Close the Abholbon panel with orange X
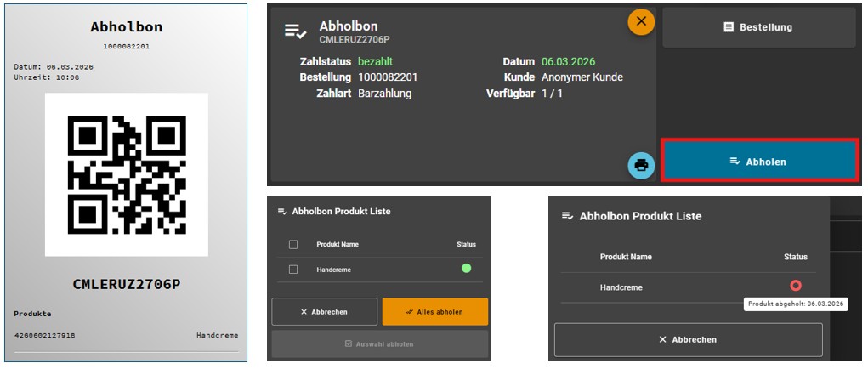 (641, 21)
